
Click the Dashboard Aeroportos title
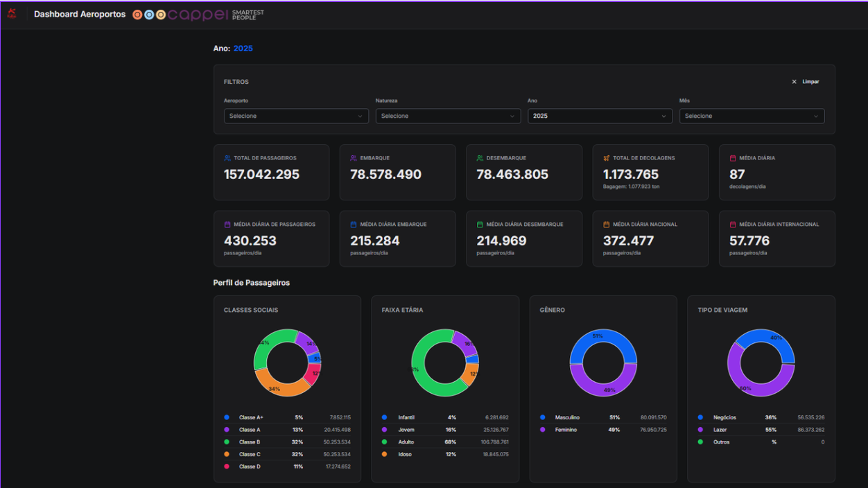point(80,15)
